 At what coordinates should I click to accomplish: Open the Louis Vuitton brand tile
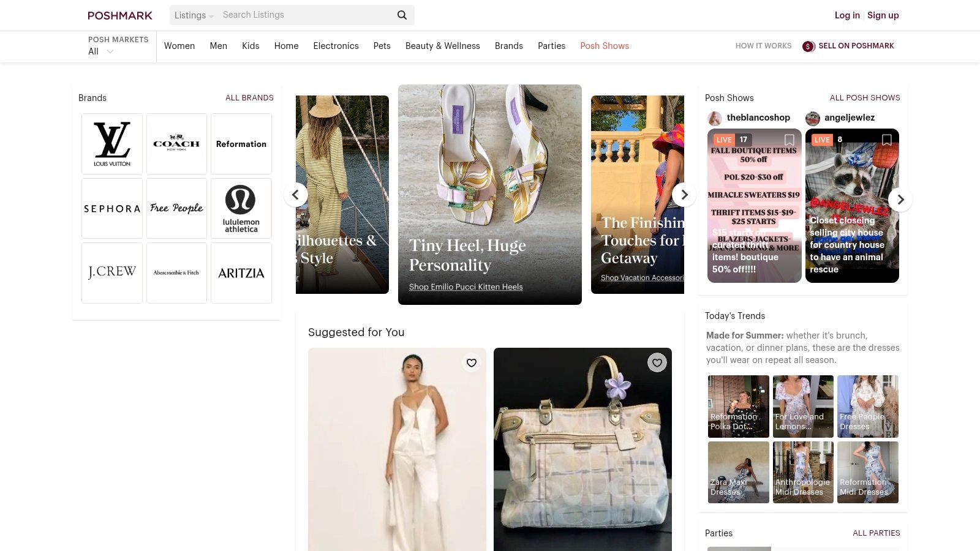pyautogui.click(x=112, y=144)
